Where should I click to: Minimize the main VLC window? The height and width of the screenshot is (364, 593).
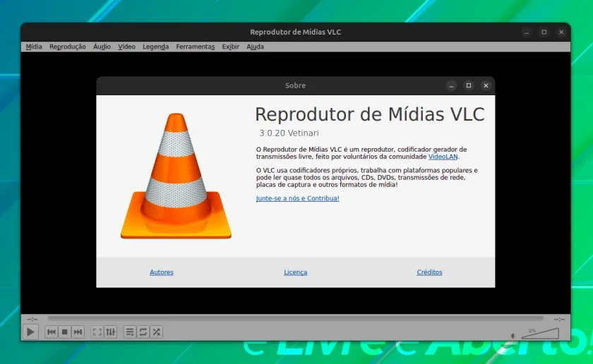pyautogui.click(x=527, y=32)
